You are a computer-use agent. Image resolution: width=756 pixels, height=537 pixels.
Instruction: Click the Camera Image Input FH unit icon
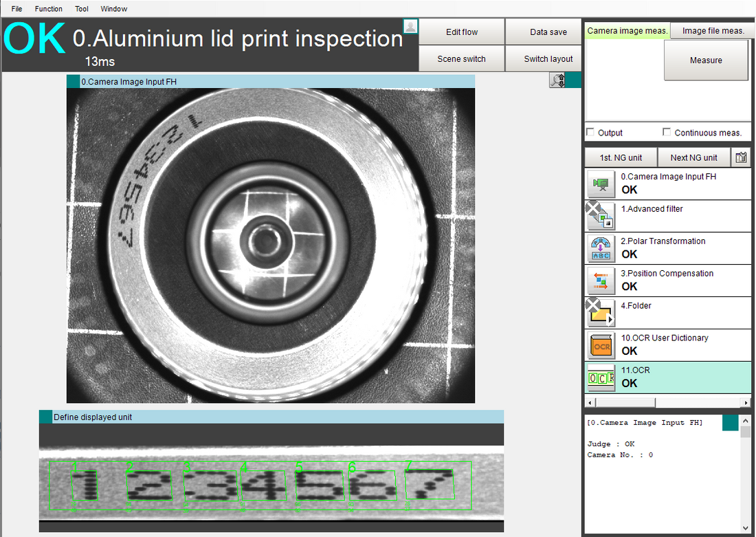601,184
